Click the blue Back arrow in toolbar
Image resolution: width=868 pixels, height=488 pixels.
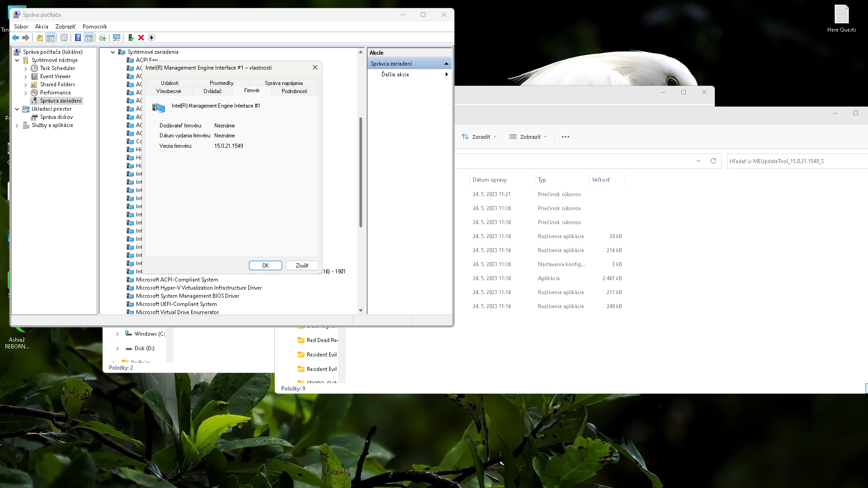[15, 38]
